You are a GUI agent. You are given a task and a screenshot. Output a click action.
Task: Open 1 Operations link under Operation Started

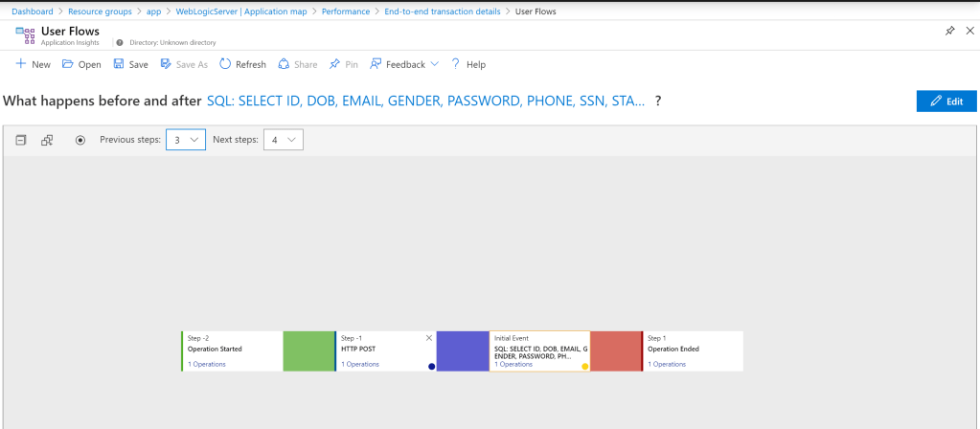[x=207, y=364]
